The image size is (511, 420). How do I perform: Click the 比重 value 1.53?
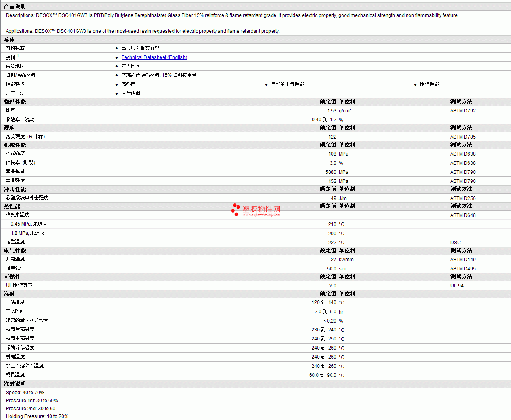point(332,111)
